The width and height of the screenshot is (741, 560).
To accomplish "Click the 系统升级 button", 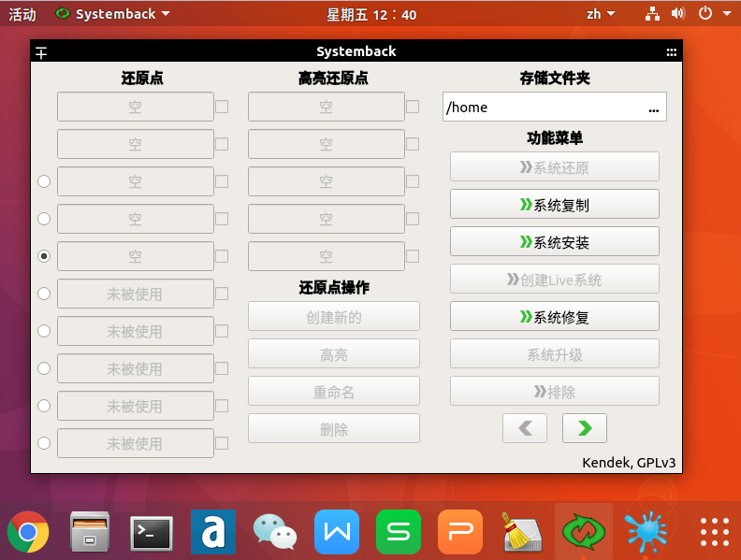I will click(x=554, y=353).
